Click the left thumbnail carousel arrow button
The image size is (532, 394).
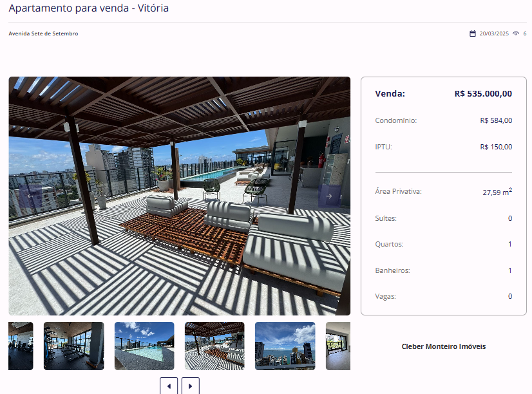pyautogui.click(x=169, y=386)
